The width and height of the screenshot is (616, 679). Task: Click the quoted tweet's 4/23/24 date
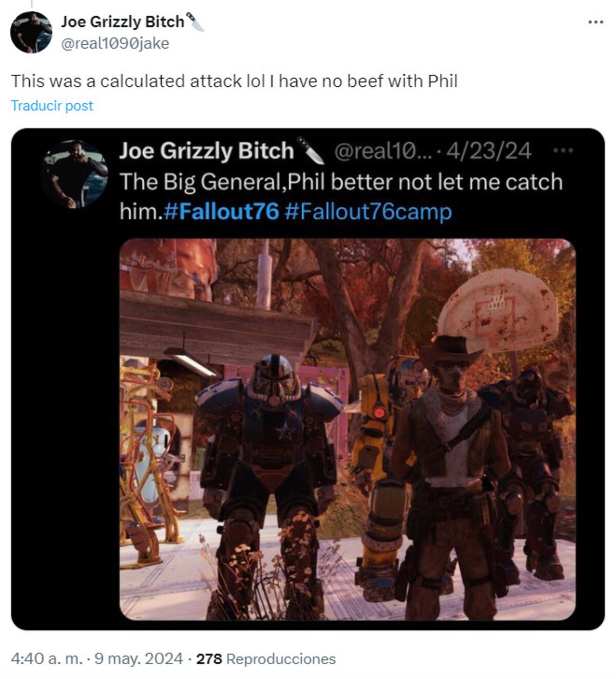pos(489,151)
